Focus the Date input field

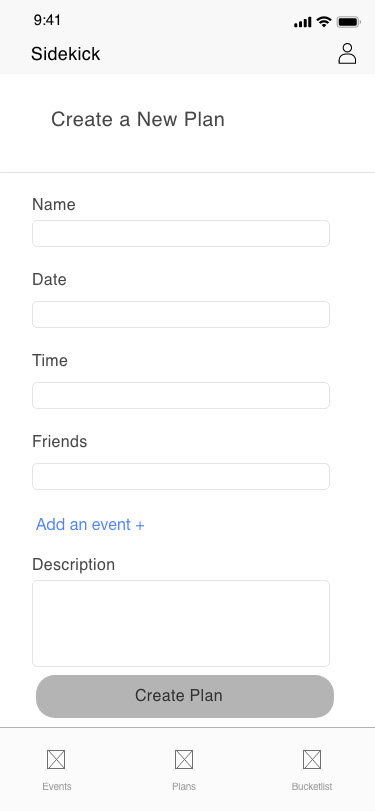tap(181, 314)
